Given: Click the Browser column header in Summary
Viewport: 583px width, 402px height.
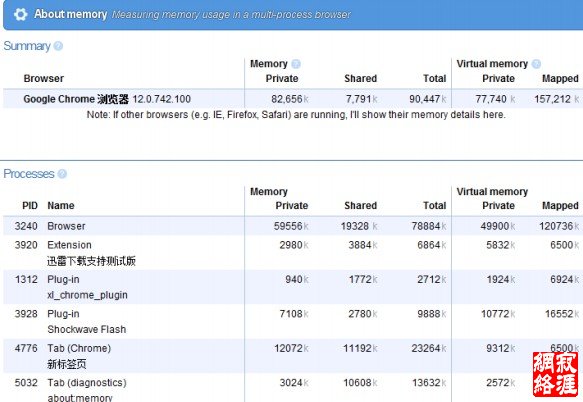Looking at the screenshot, I should (44, 79).
